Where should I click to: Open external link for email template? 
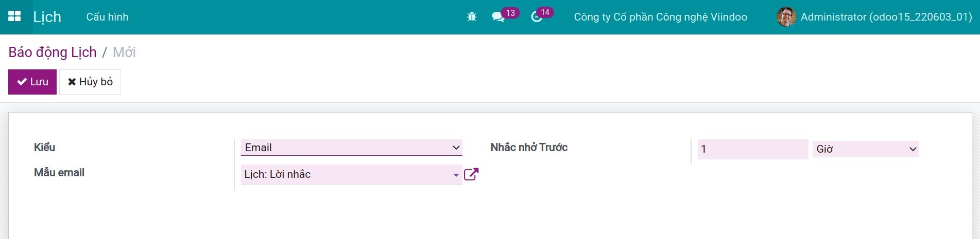point(471,174)
